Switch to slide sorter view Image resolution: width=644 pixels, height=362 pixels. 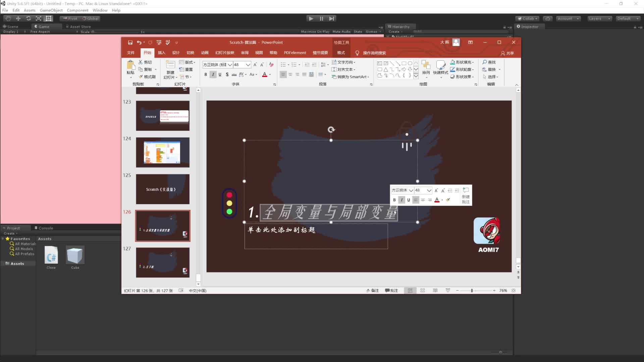[x=423, y=291]
